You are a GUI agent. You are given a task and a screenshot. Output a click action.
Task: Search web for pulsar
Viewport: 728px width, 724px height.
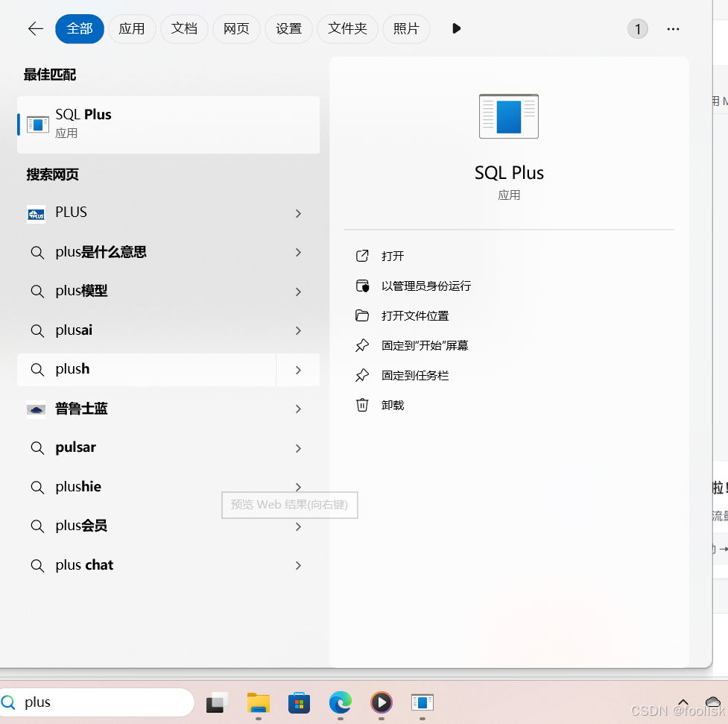pos(168,448)
